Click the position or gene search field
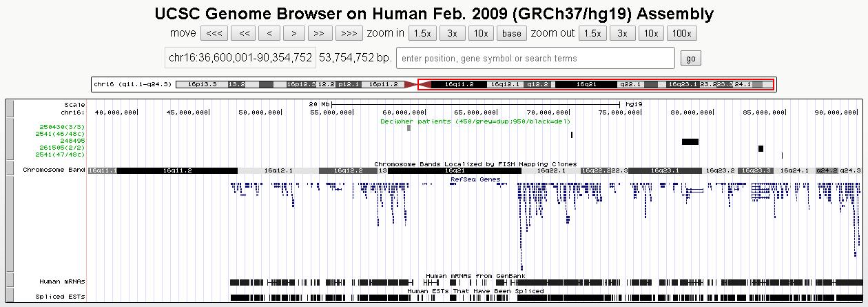 tap(535, 58)
